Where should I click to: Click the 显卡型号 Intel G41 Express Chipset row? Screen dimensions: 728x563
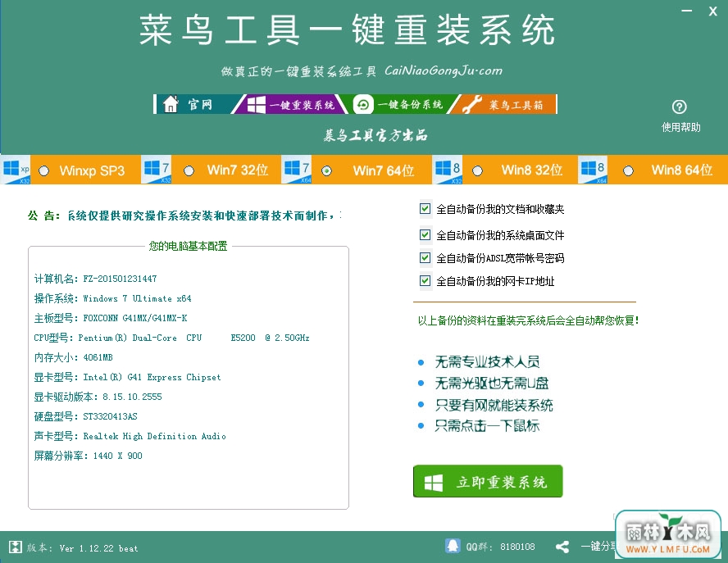tap(127, 377)
